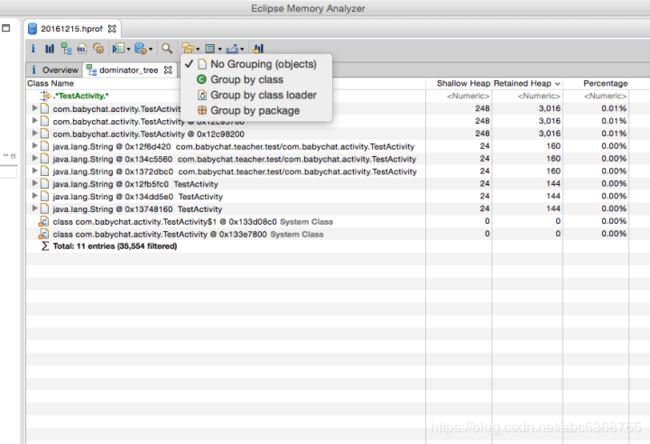Choose Group by class menu entry
The image size is (650, 444).
[256, 80]
